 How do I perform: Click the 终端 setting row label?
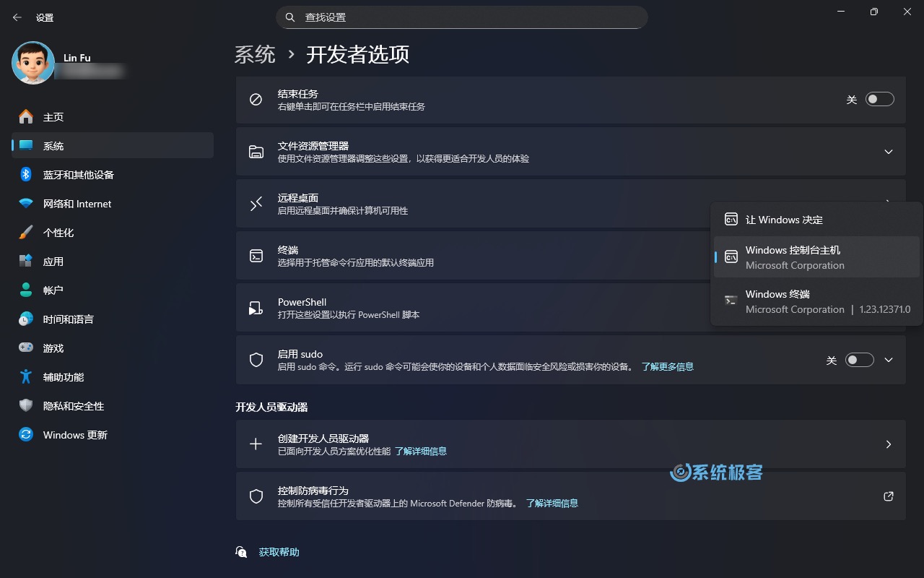(288, 250)
